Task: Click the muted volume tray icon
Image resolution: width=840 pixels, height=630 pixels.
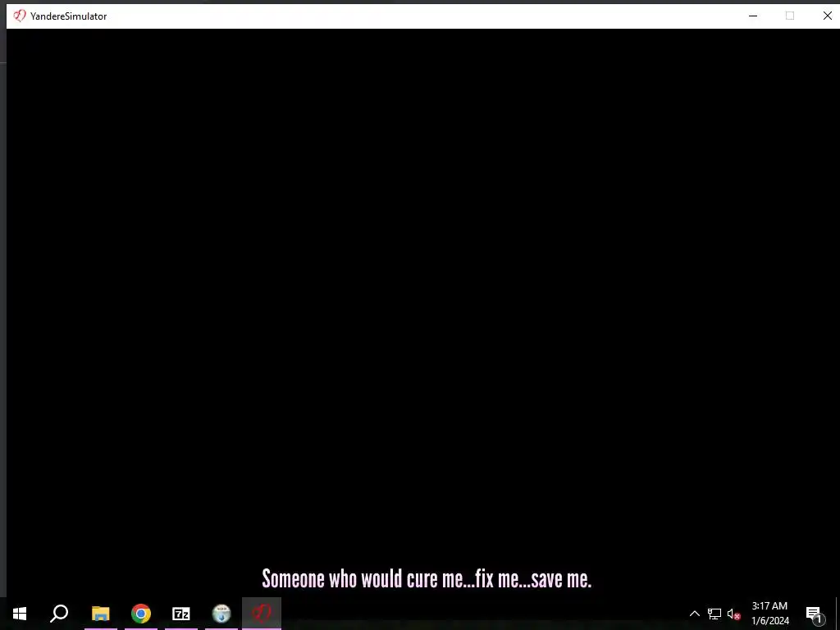Action: pyautogui.click(x=734, y=614)
